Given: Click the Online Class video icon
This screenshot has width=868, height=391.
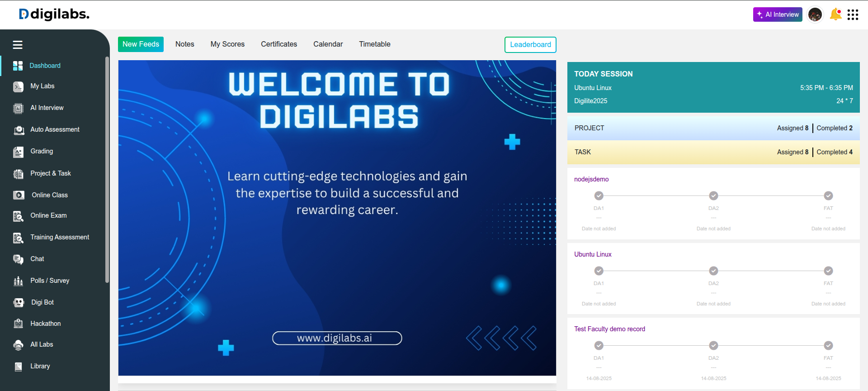Looking at the screenshot, I should tap(19, 195).
